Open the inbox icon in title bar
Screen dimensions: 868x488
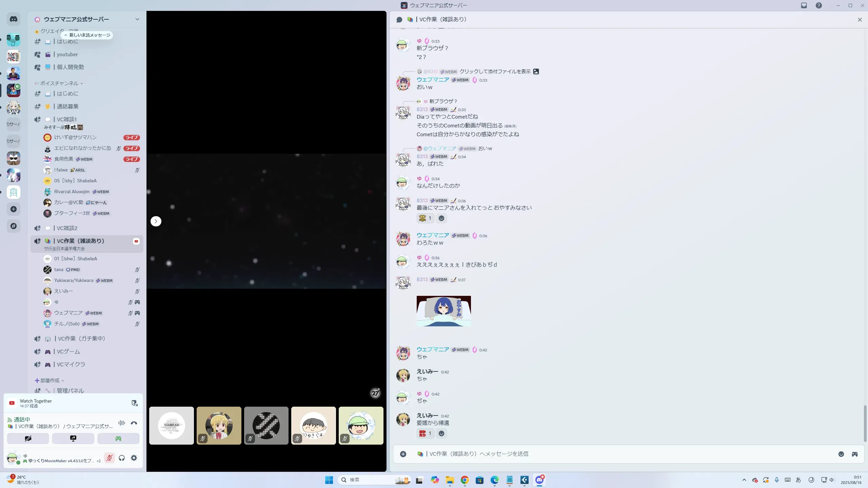click(804, 5)
